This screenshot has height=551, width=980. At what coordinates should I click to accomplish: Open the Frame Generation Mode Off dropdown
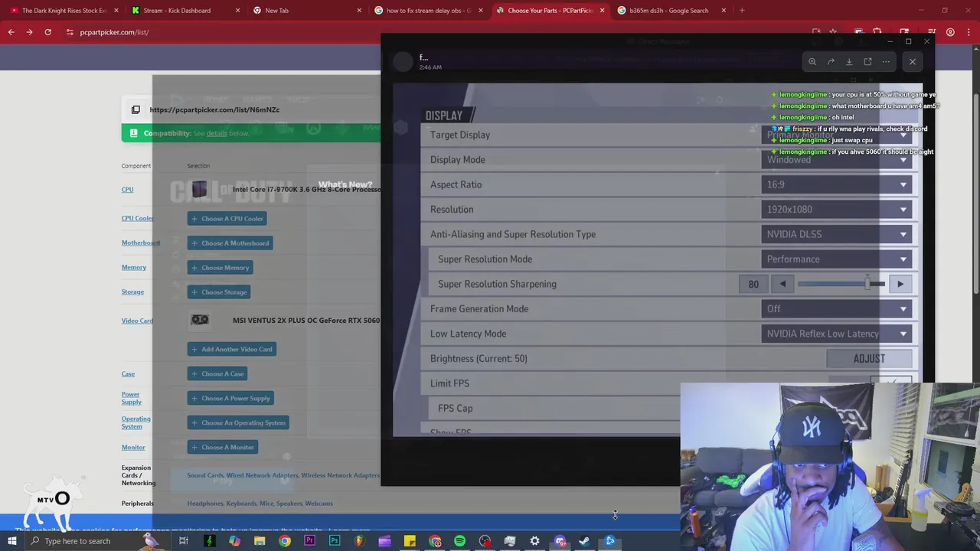[837, 309]
